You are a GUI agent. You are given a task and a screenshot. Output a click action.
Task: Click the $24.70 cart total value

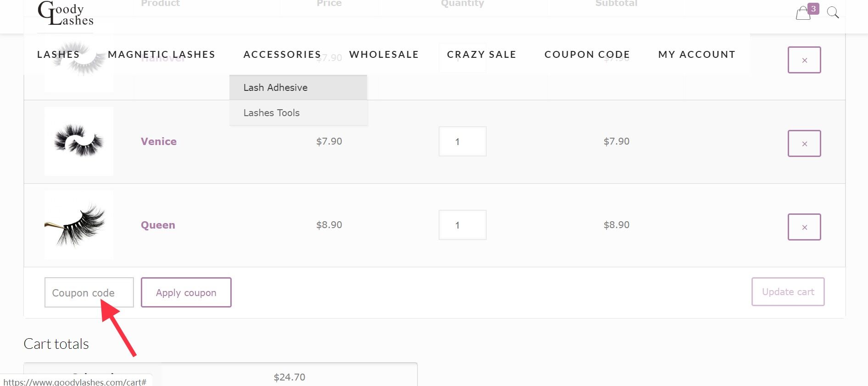(x=289, y=377)
